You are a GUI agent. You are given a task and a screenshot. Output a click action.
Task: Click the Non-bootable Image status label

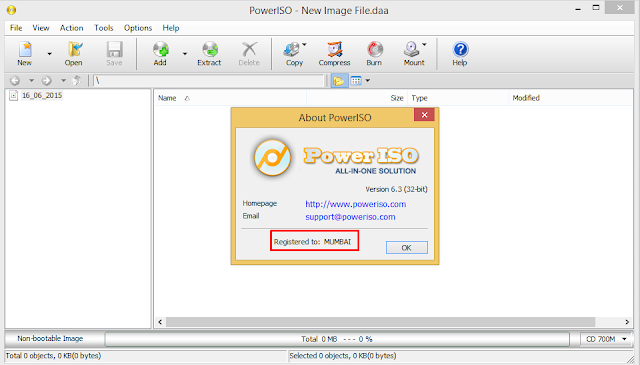50,338
